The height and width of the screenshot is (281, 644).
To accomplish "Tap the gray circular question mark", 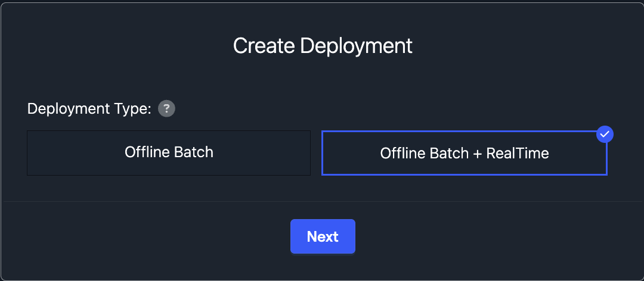I will click(x=166, y=109).
